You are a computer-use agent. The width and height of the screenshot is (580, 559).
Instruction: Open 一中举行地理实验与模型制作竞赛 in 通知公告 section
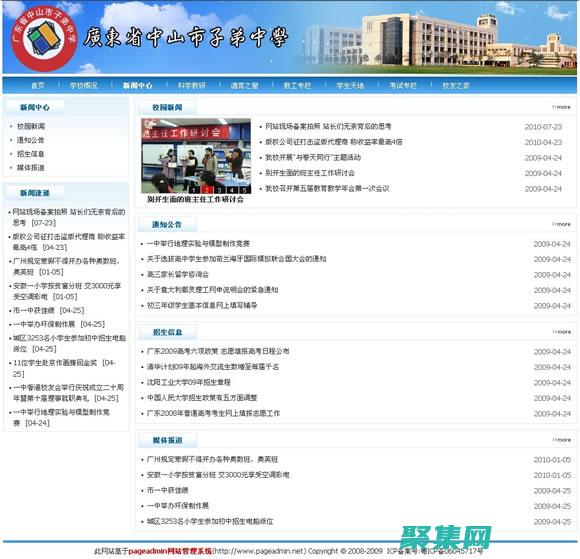198,243
